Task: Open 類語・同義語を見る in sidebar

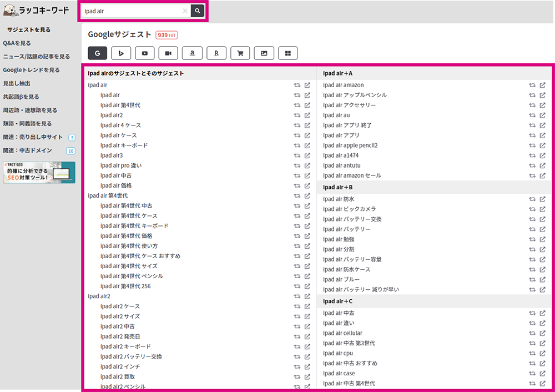Action: [27, 124]
